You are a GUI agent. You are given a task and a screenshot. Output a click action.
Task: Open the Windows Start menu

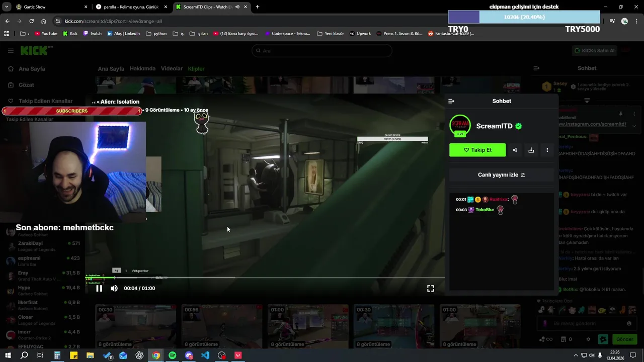click(x=8, y=355)
